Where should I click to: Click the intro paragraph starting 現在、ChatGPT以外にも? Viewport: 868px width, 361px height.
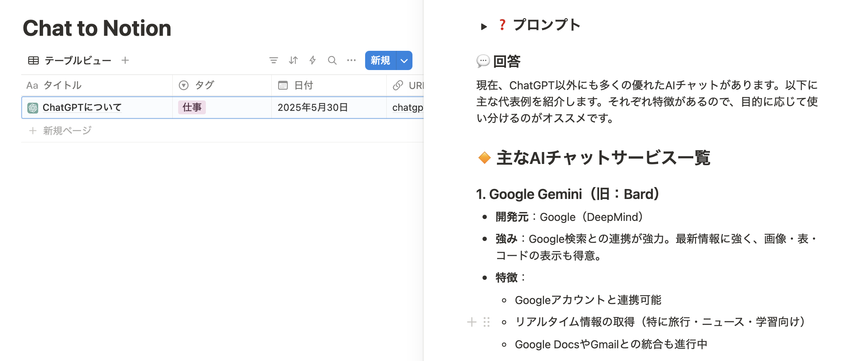point(647,102)
